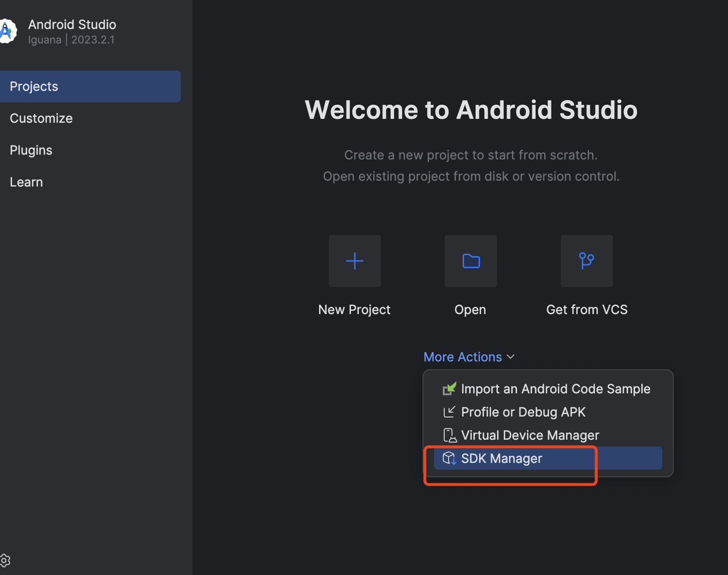
Task: Select the Projects tab in sidebar
Action: [90, 86]
